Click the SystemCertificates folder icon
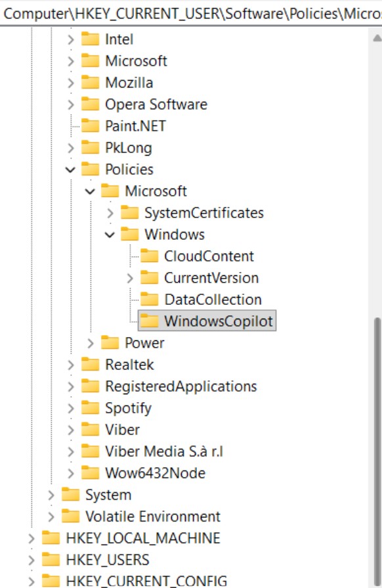Image resolution: width=382 pixels, height=588 pixels. point(129,213)
